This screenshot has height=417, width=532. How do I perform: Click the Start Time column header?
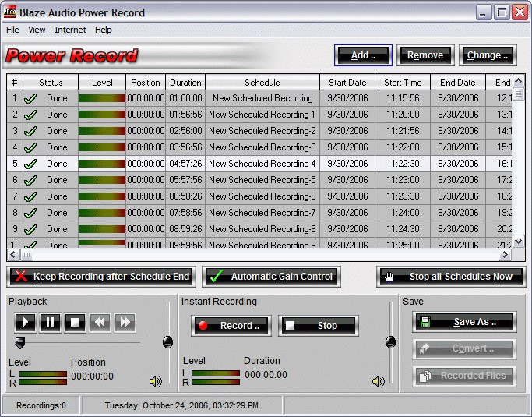pyautogui.click(x=403, y=82)
